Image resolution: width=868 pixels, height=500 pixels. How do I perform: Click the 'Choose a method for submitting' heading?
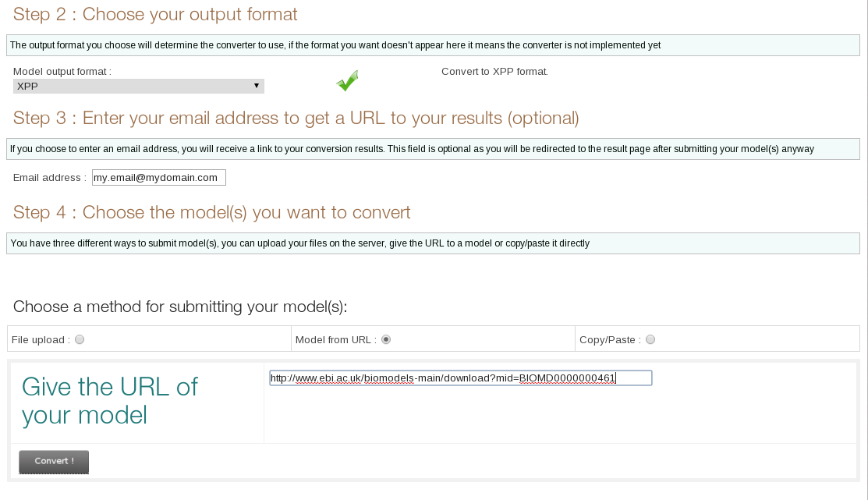pyautogui.click(x=179, y=306)
